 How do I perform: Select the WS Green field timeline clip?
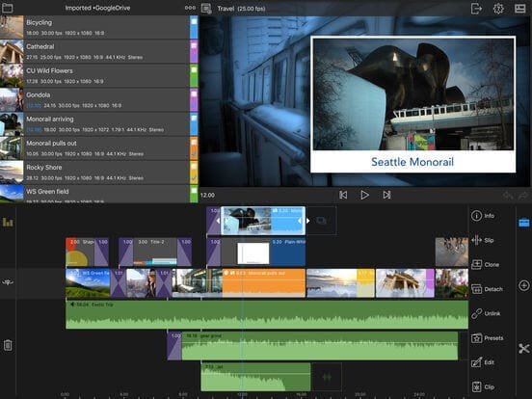[x=88, y=283]
